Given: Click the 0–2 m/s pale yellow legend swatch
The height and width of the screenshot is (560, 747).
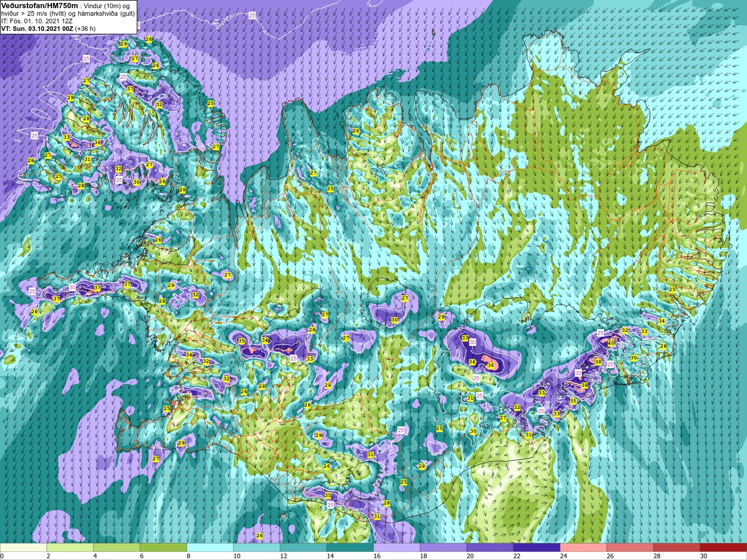Looking at the screenshot, I should click(x=23, y=548).
